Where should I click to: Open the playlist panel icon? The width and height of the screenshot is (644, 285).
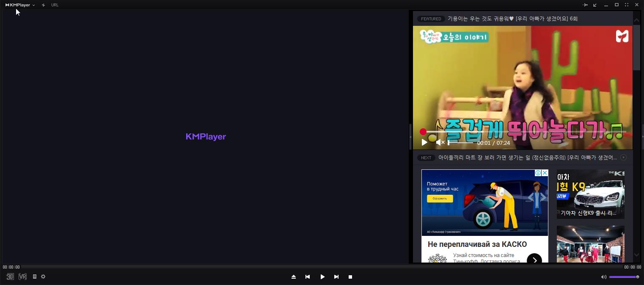[x=35, y=277]
